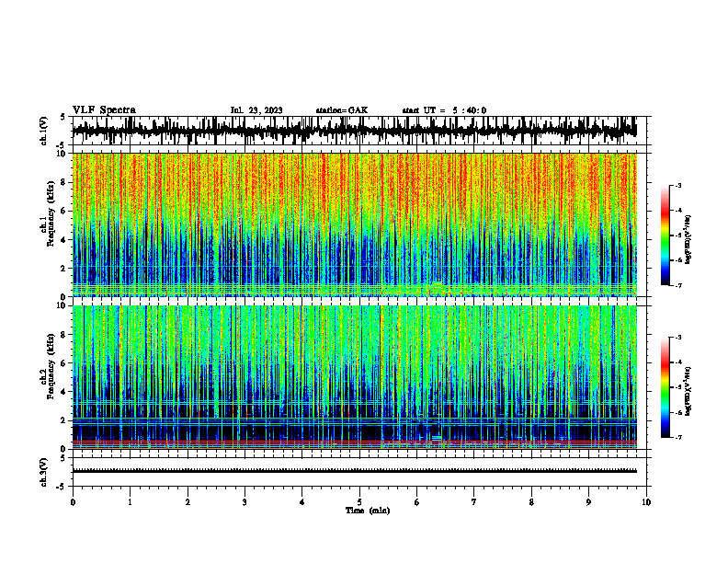The width and height of the screenshot is (728, 563).
Task: Click the ch.3 voltage trace plot
Action: pyautogui.click(x=359, y=472)
